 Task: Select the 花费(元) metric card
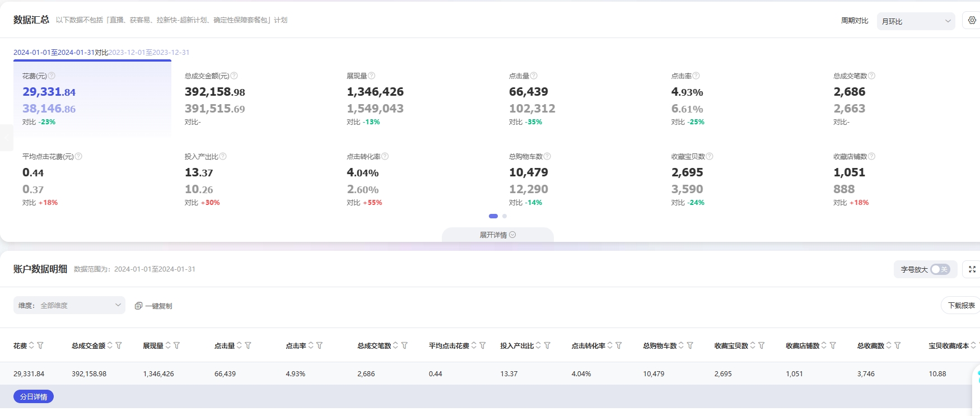tap(92, 99)
